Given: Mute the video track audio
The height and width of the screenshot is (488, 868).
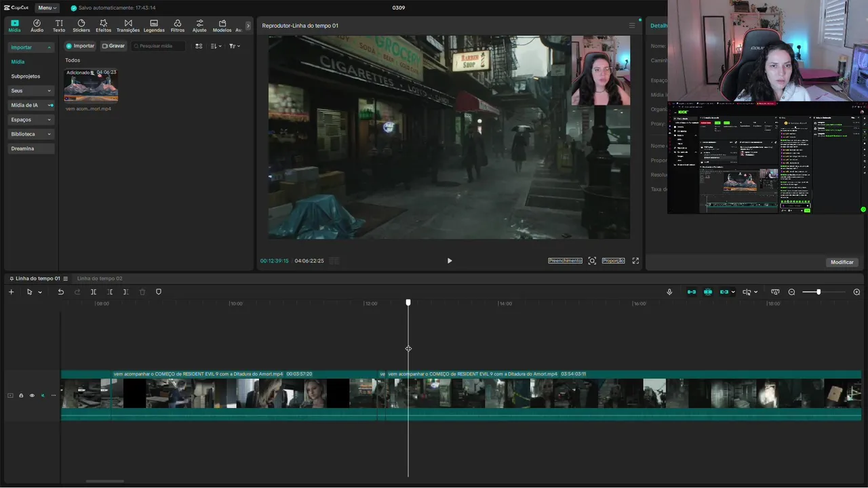Looking at the screenshot, I should [x=43, y=396].
